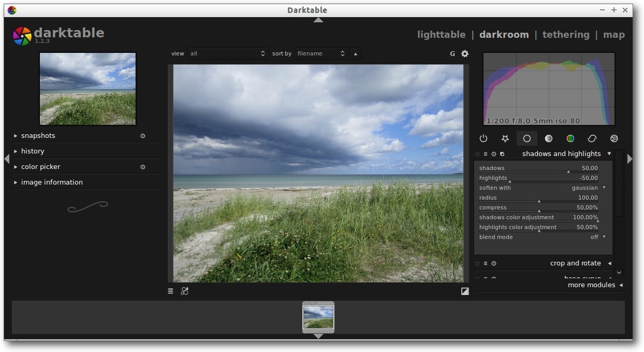The height and width of the screenshot is (352, 644).
Task: Open global preferences gear icon
Action: click(x=465, y=53)
